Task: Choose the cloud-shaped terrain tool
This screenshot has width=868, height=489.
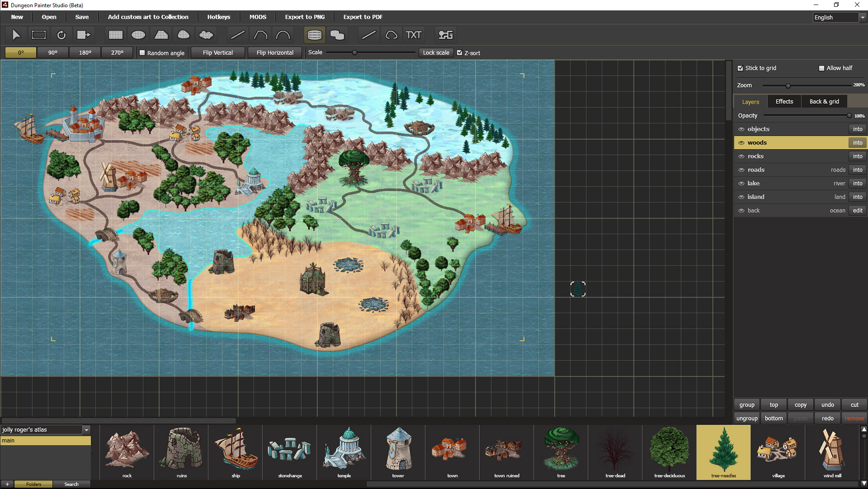Action: pyautogui.click(x=206, y=35)
